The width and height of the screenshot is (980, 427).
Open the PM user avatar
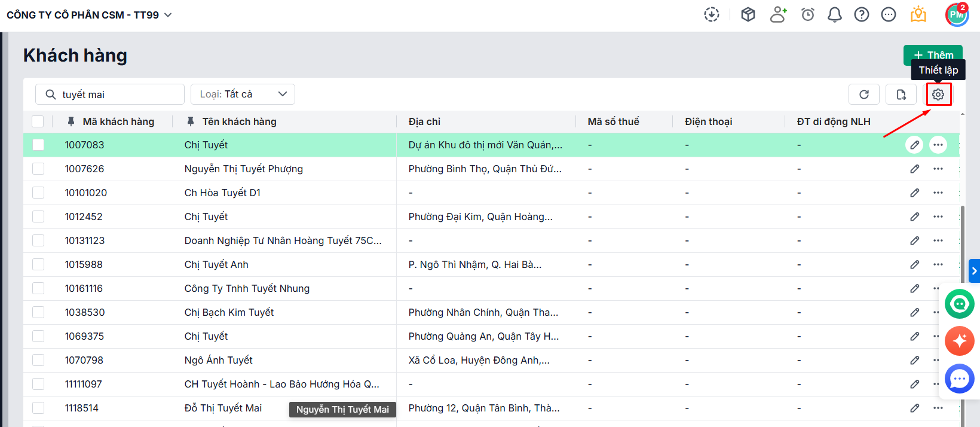[957, 15]
